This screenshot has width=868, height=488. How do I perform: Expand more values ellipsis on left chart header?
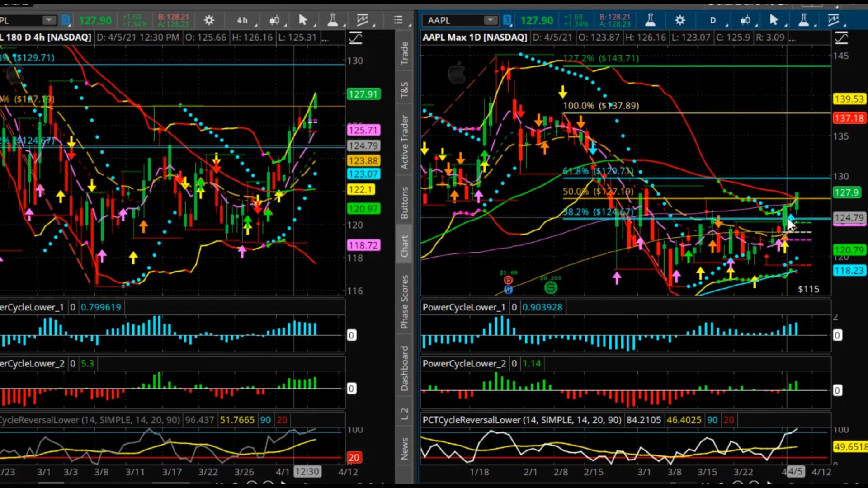[x=325, y=38]
